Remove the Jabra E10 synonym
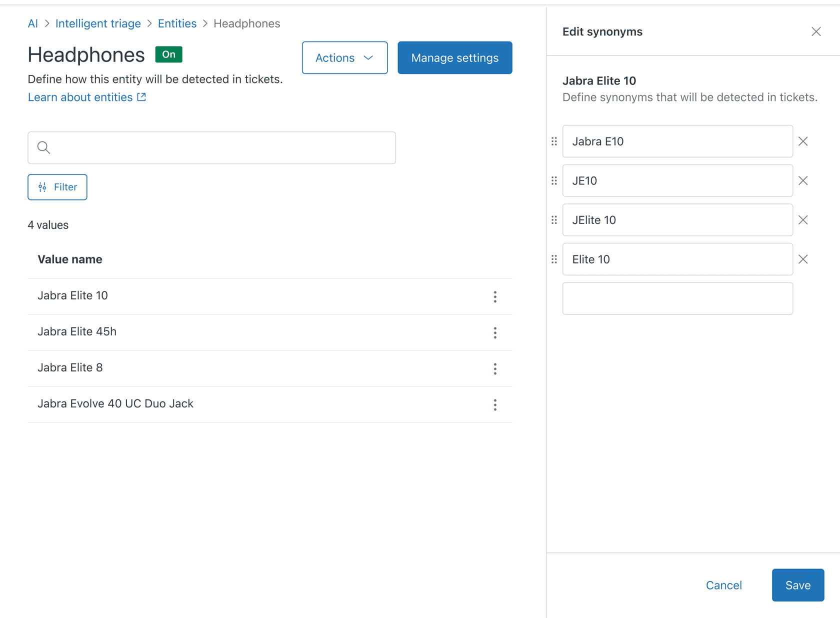Screen dimensions: 840x618 pyautogui.click(x=803, y=141)
